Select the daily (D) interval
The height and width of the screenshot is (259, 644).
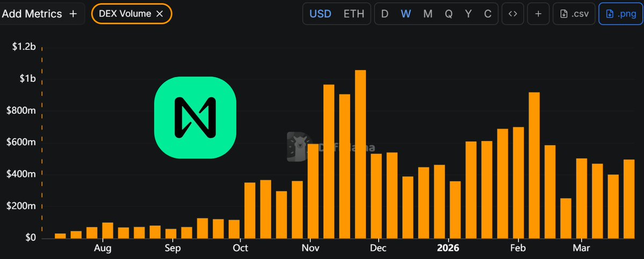click(x=385, y=14)
